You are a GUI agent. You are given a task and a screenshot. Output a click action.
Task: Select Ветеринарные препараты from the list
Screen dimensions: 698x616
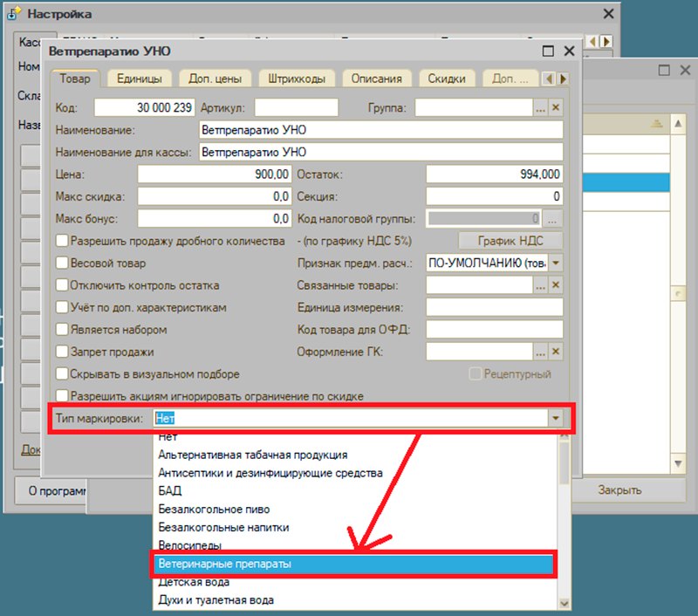[353, 564]
